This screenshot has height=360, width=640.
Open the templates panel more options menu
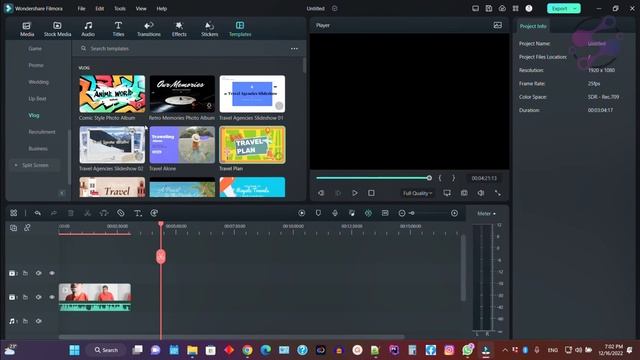pos(294,49)
